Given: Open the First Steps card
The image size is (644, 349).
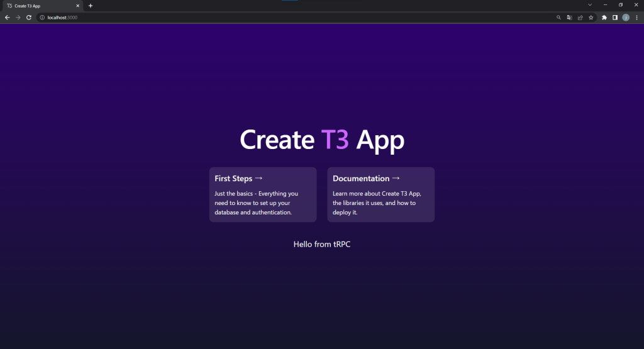Looking at the screenshot, I should pos(263,194).
